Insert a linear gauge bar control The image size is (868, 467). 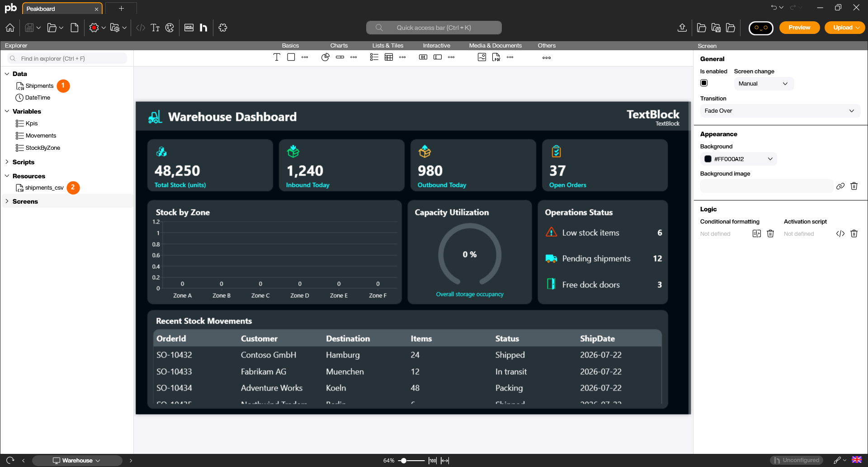340,57
